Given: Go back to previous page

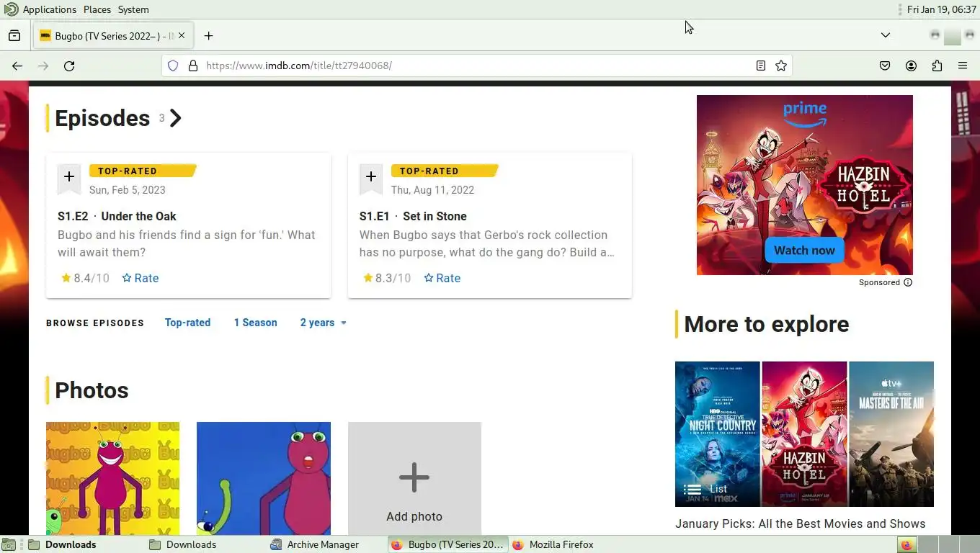Looking at the screenshot, I should tap(17, 66).
